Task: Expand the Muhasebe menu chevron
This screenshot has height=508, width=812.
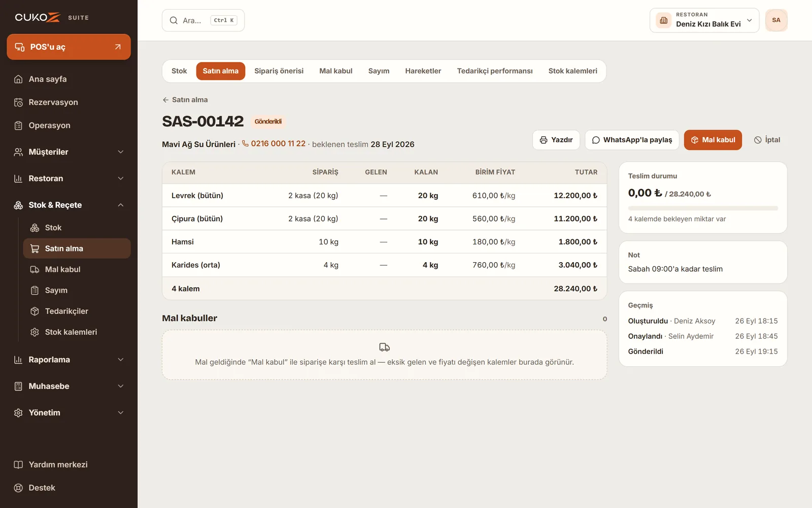Action: point(121,386)
